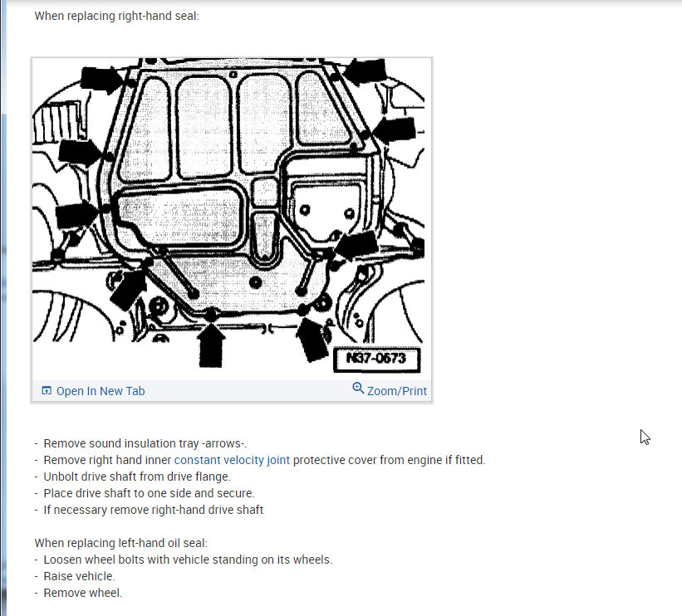Click the 'Remove sound insulation tray' step
Screen dimensions: 682x616
pyautogui.click(x=145, y=443)
